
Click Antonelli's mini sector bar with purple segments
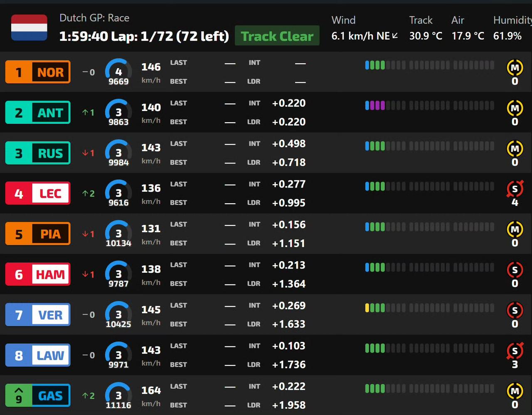[430, 106]
